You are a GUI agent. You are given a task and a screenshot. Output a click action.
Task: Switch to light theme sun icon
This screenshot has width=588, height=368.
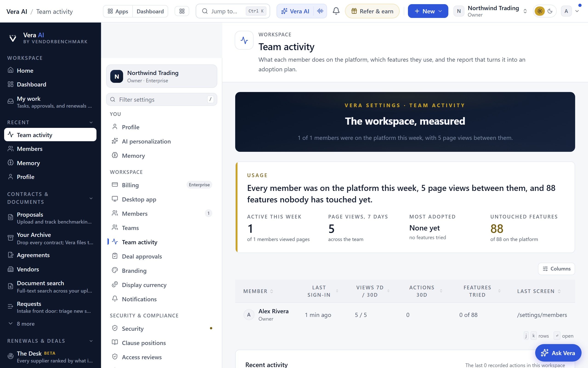pyautogui.click(x=540, y=11)
